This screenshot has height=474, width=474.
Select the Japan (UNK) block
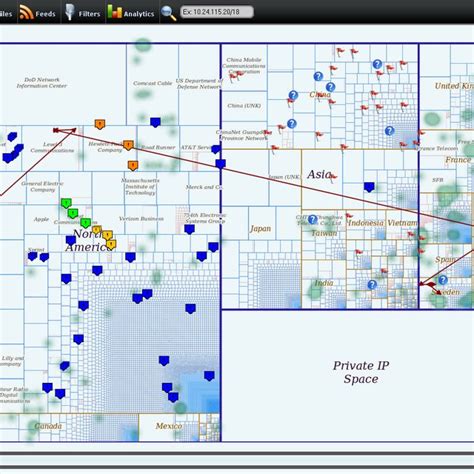(284, 177)
